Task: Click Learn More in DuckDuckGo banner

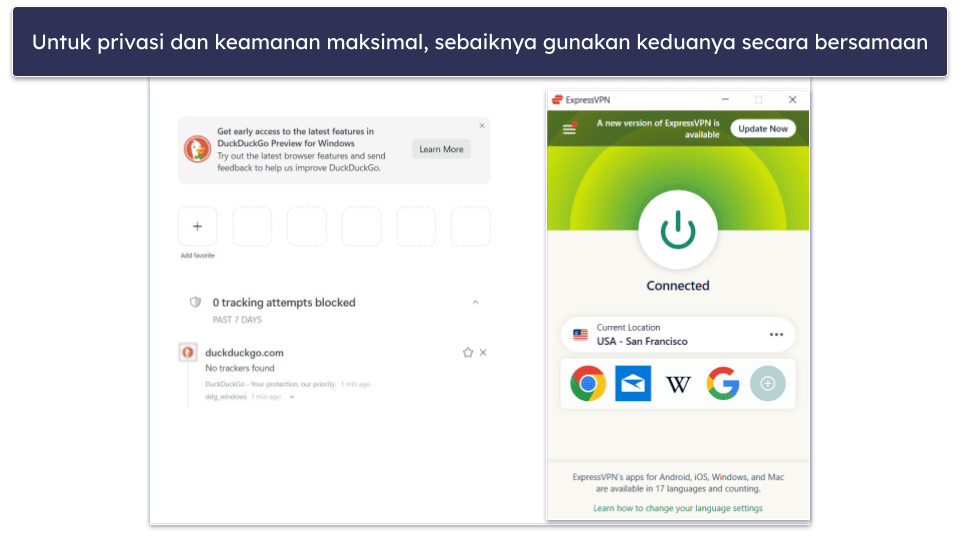Action: point(441,149)
